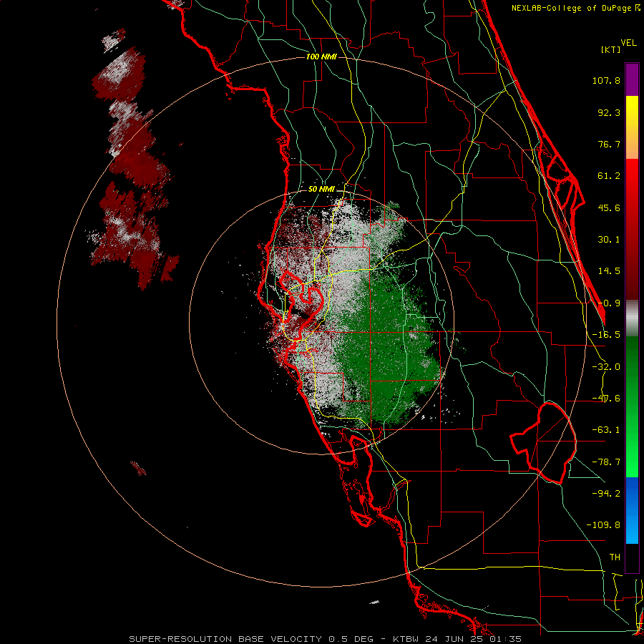The image size is (644, 644).
Task: Click the 76.7 legend value
Action: 609,144
